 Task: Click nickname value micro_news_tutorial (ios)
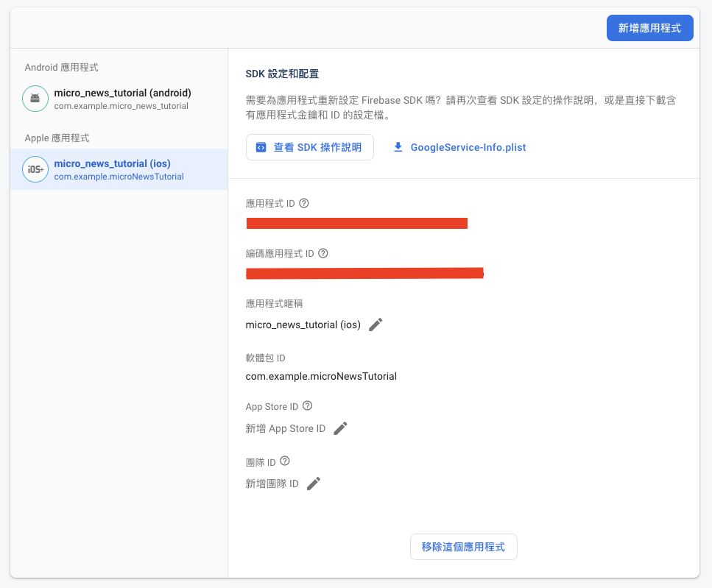[x=303, y=325]
